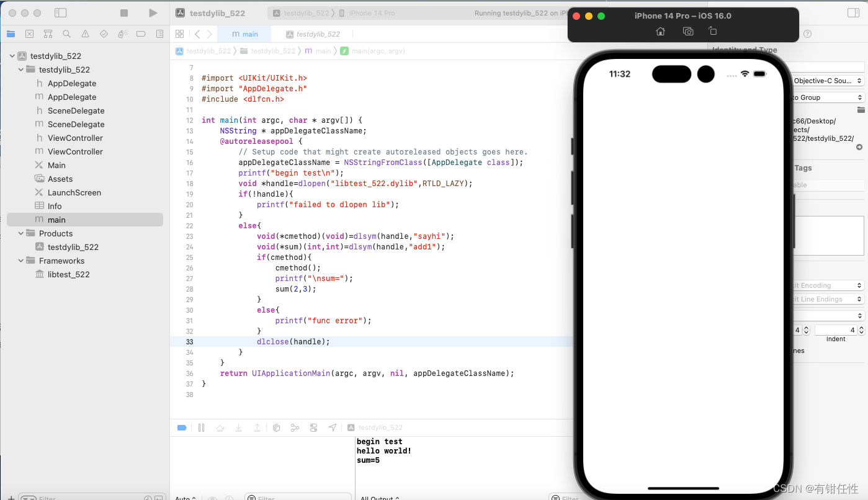The width and height of the screenshot is (868, 500).
Task: Open the Debug Memory Graph
Action: 295,427
